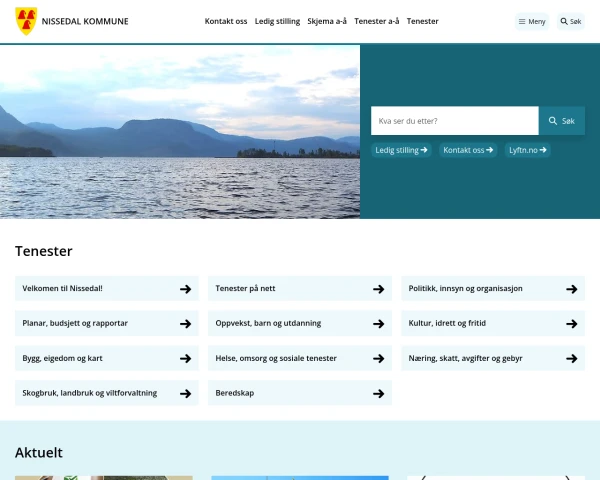The height and width of the screenshot is (480, 600).
Task: Open the Meny hamburger menu
Action: pos(532,21)
